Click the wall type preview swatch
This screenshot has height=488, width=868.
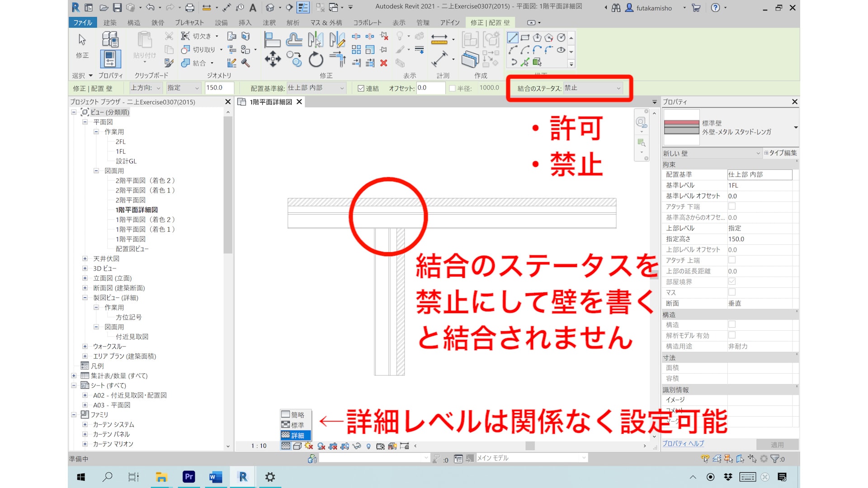[x=681, y=127]
